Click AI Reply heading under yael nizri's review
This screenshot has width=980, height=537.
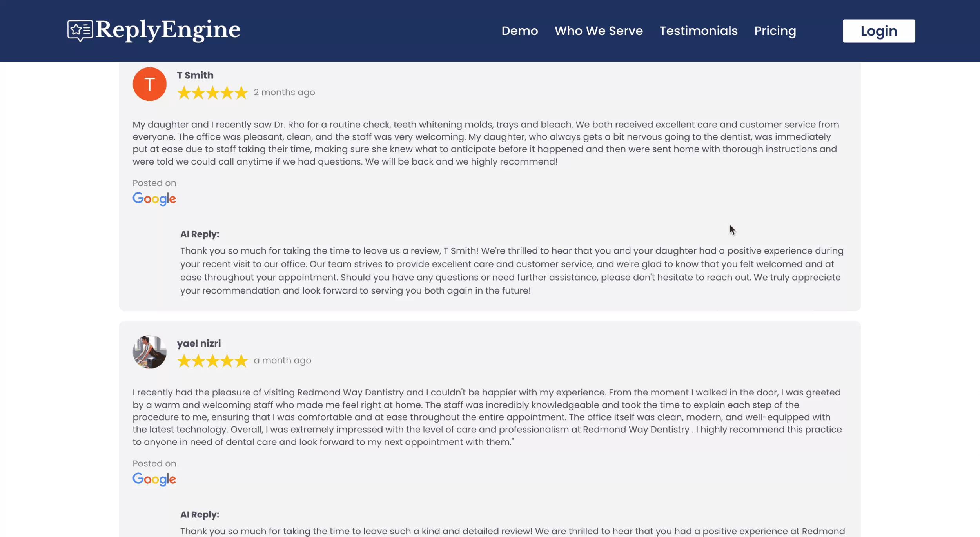(x=200, y=515)
